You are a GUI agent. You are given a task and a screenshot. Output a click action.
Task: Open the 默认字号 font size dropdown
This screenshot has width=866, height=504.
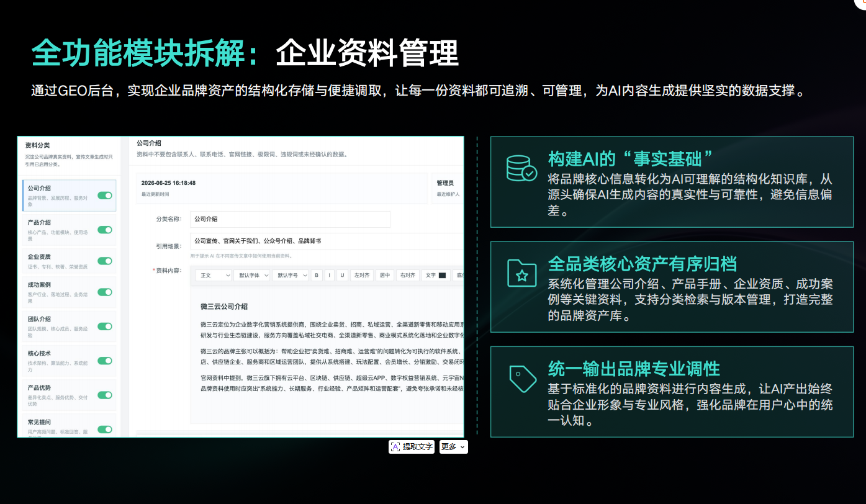[291, 275]
